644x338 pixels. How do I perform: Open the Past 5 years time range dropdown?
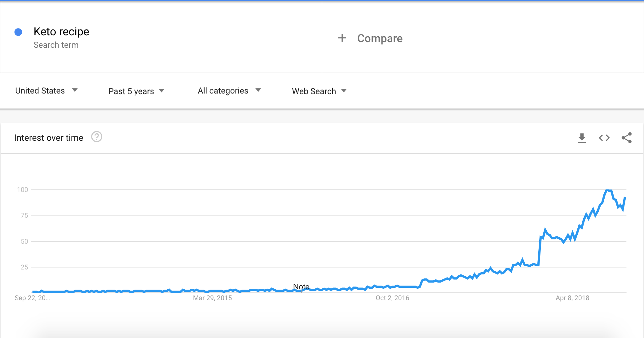(x=136, y=91)
